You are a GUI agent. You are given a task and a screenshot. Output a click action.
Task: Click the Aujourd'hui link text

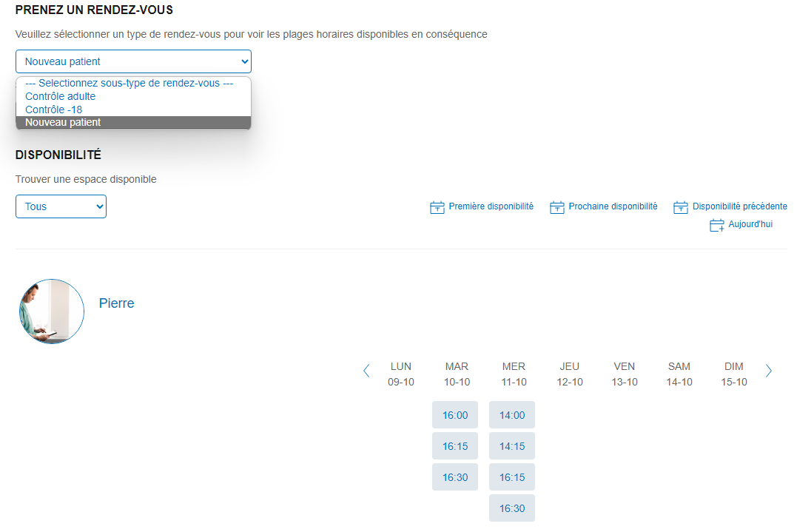[750, 224]
